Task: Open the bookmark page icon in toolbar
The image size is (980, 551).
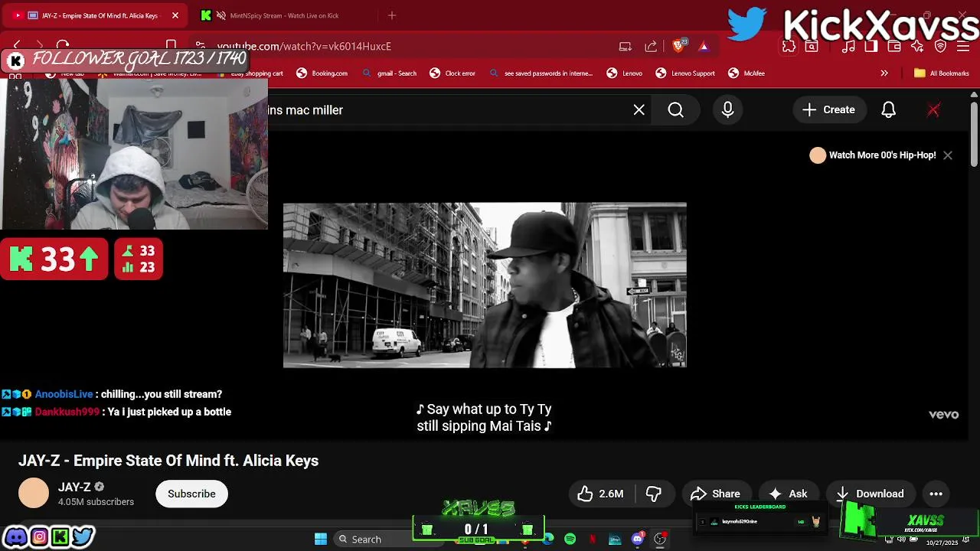Action: (171, 46)
